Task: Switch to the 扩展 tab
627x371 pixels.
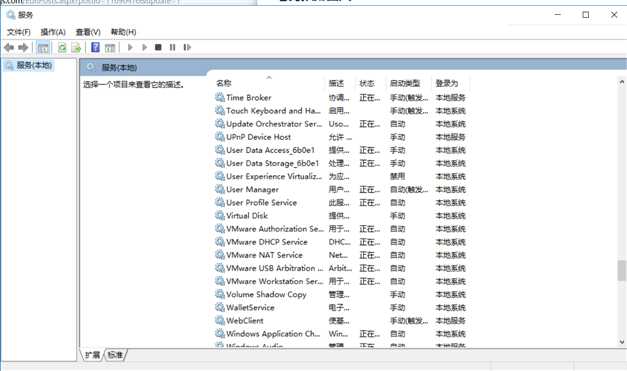Action: [x=92, y=355]
